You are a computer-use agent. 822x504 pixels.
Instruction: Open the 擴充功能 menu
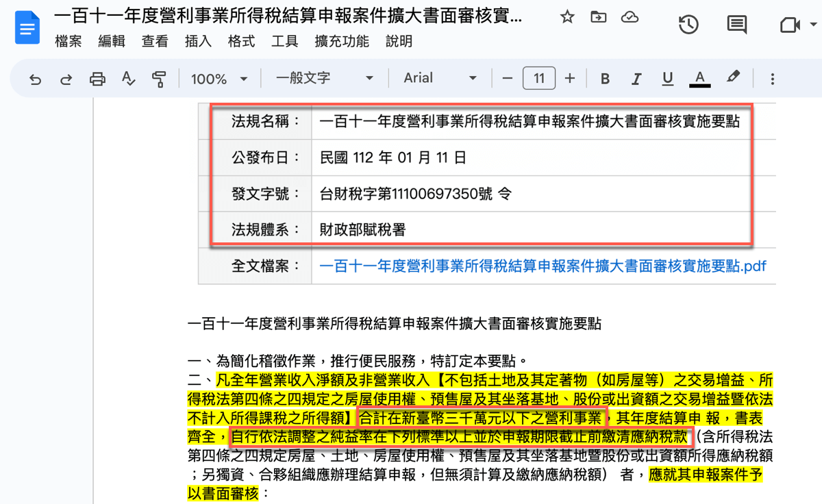(x=342, y=42)
